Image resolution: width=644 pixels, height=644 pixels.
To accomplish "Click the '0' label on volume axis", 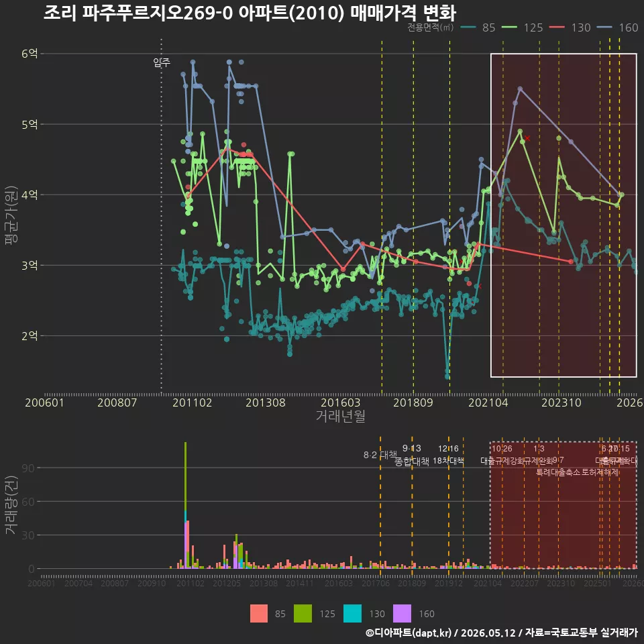I will coord(32,570).
